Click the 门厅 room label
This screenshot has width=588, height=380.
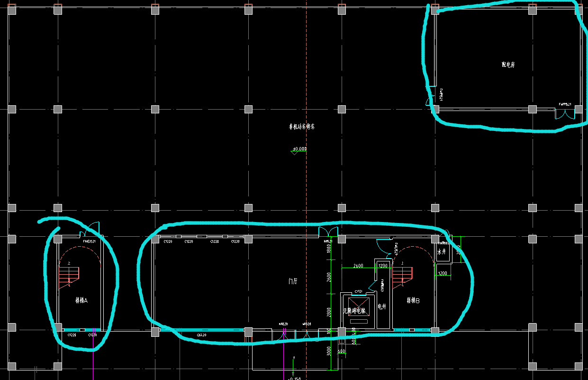pyautogui.click(x=293, y=281)
